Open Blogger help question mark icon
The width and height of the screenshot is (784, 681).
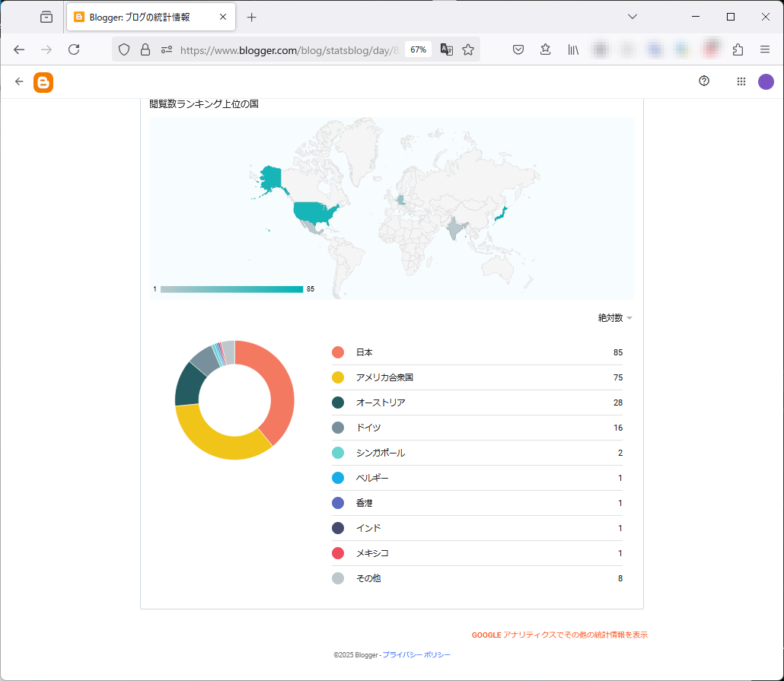(704, 81)
